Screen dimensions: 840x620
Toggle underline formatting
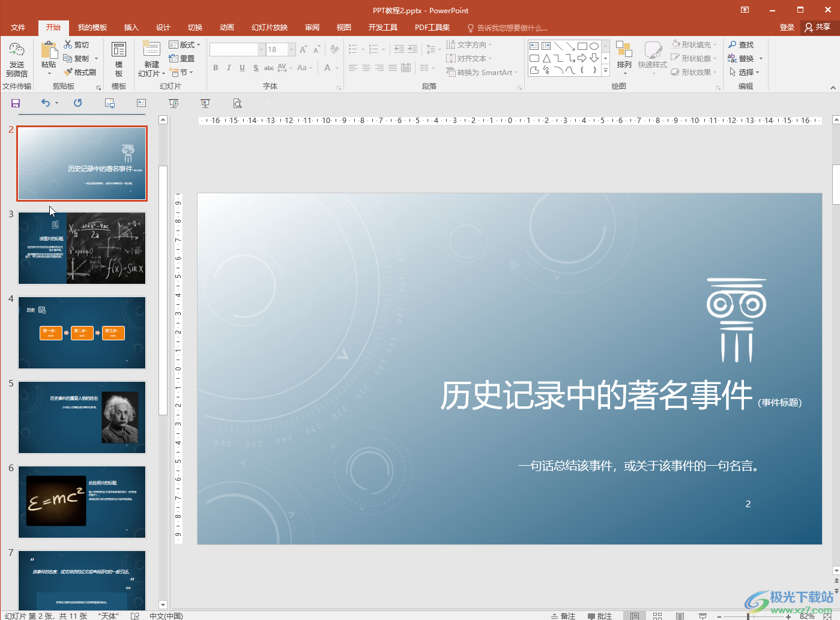point(242,68)
